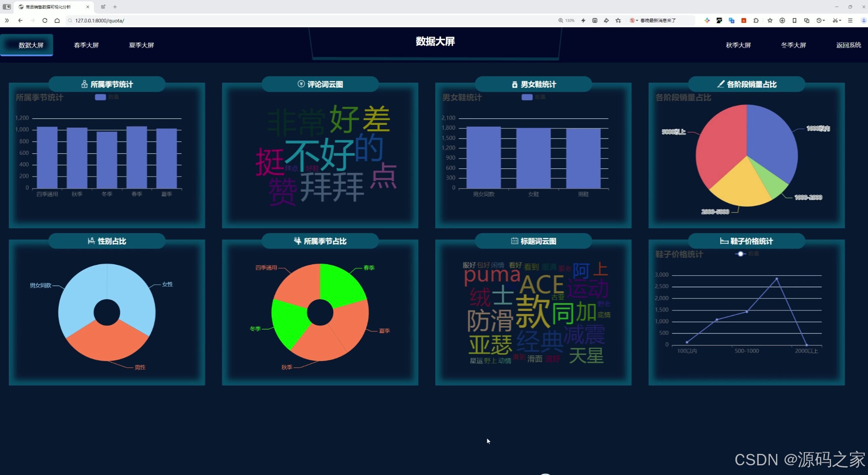868x475 pixels.
Task: Toggle the 数量 legend on 男女鞋统计 chart
Action: [x=527, y=97]
